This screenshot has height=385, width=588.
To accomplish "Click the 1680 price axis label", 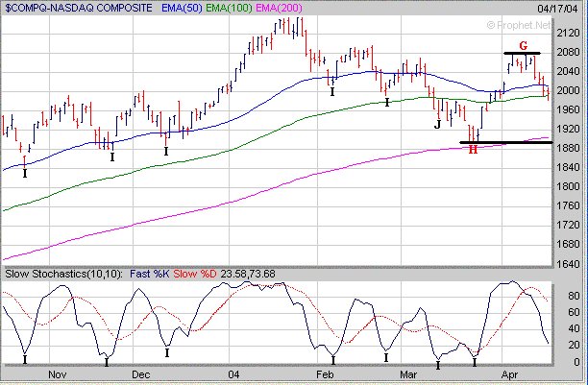I will click(x=568, y=244).
